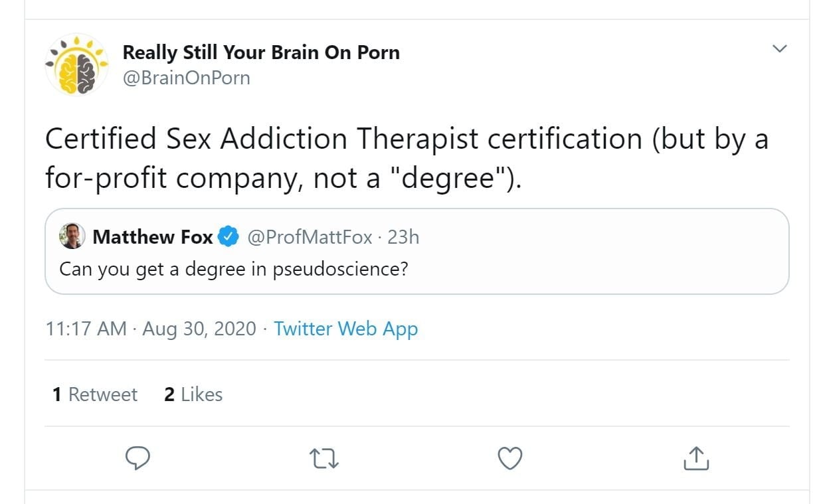821x504 pixels.
Task: Open the @BrainOnPorn handle
Action: 187,78
